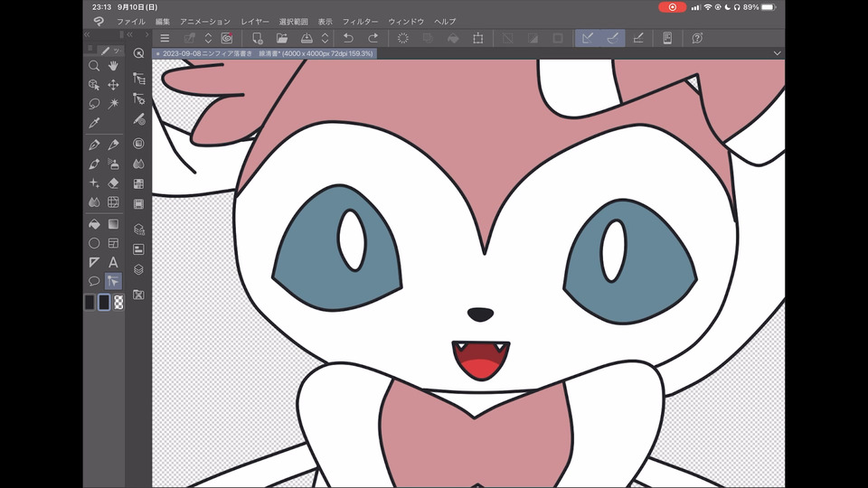868x488 pixels.
Task: Collapse the tool palette with double chevron
Action: (x=87, y=35)
